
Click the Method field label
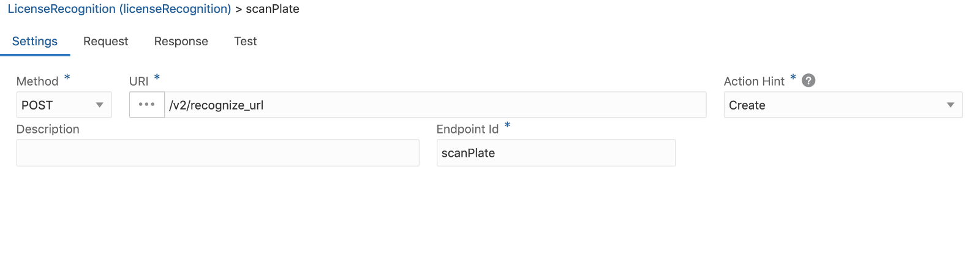tap(37, 81)
